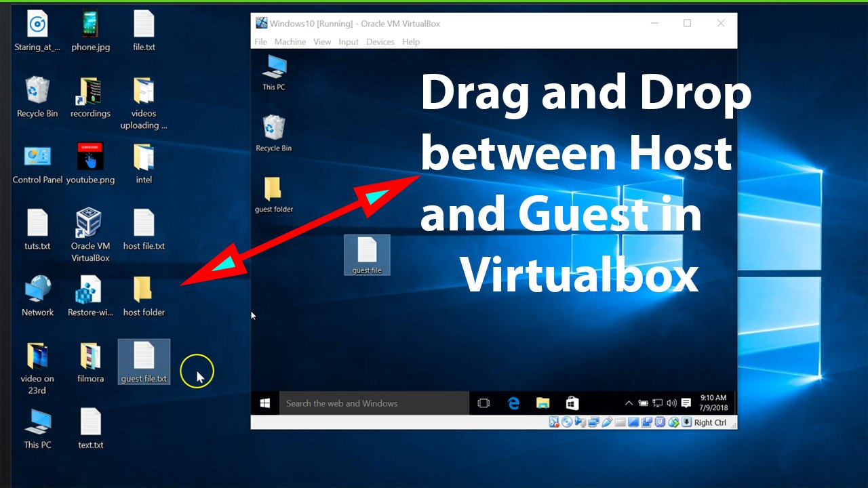The width and height of the screenshot is (868, 488).
Task: Select 'host file.txt' on the host desktop
Action: [144, 230]
